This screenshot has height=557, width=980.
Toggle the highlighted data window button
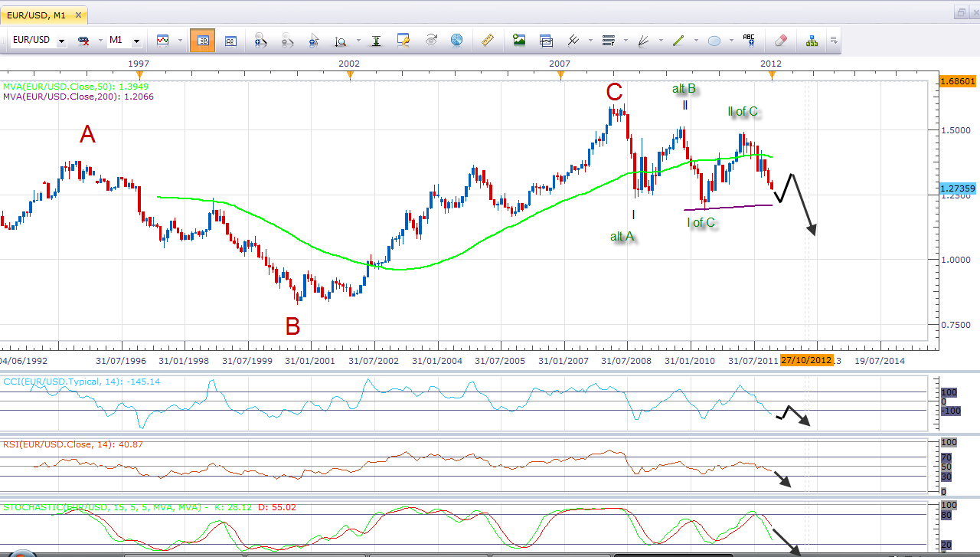[203, 41]
